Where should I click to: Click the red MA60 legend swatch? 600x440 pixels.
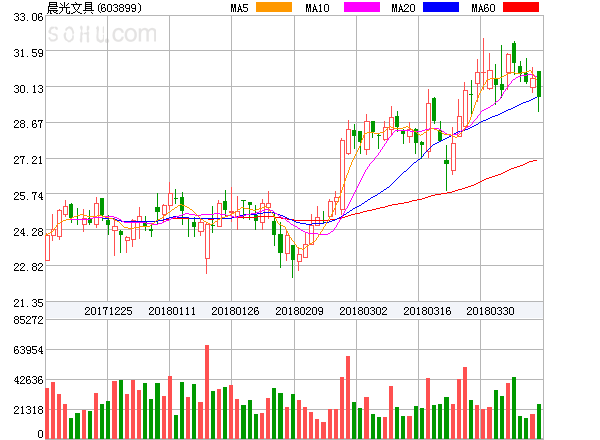point(521,7)
